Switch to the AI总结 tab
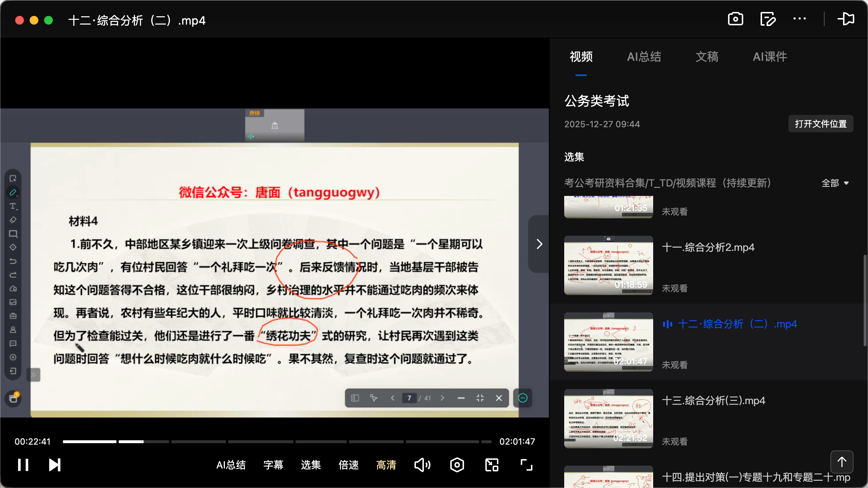 click(x=644, y=57)
